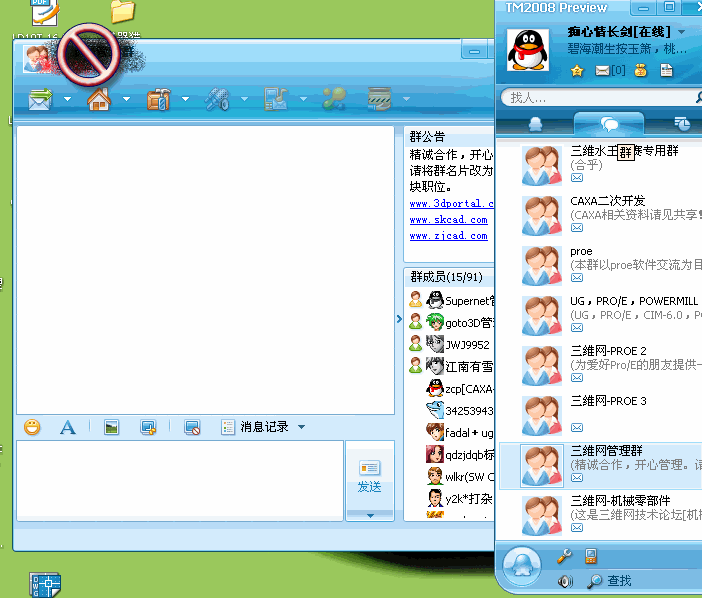702x598 pixels.
Task: Select the UG, PRO/E, POWERMILL group
Action: 601,315
